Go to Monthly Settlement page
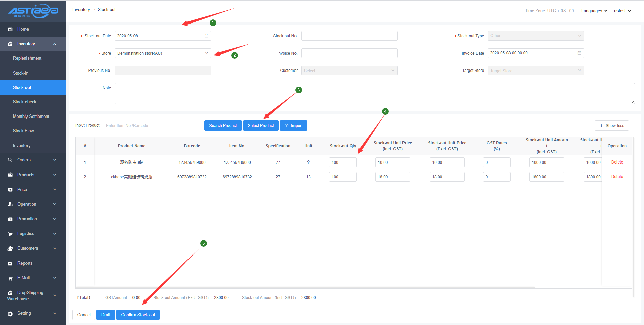Screen dimensions: 644x325 point(31,117)
